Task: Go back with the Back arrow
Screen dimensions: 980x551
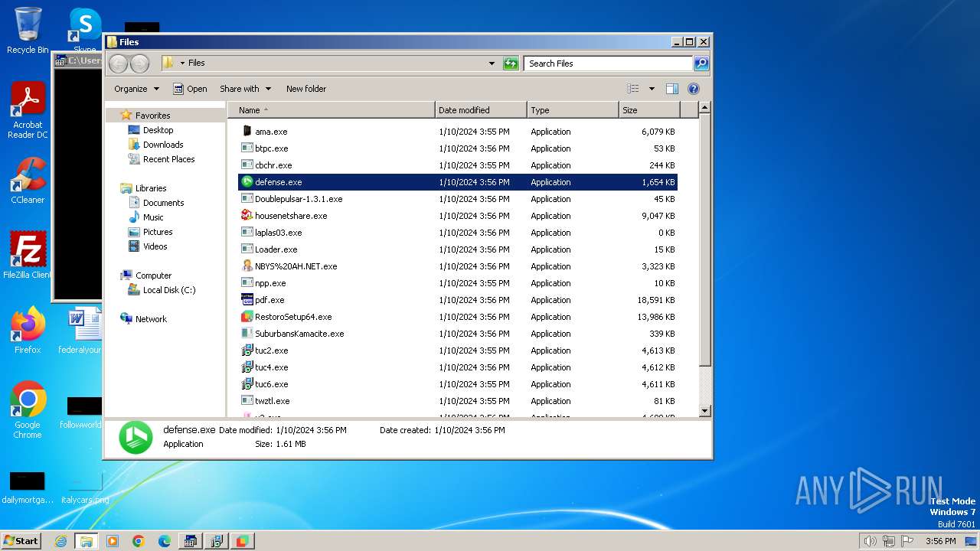Action: click(118, 64)
